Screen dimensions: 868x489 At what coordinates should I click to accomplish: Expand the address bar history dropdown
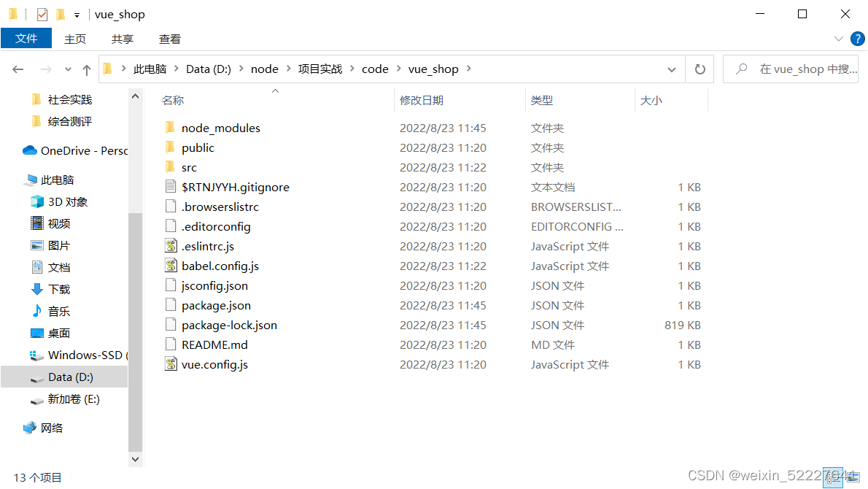(x=671, y=69)
